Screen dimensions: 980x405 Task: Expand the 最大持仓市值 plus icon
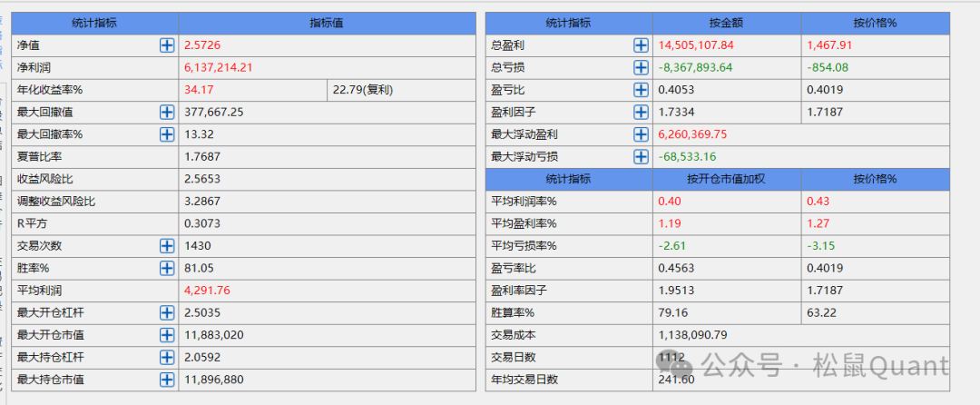[167, 380]
